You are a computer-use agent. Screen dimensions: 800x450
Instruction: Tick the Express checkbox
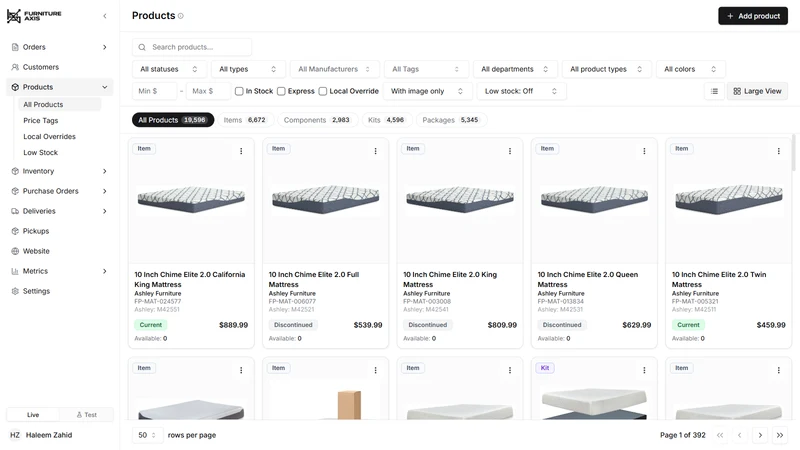click(281, 91)
